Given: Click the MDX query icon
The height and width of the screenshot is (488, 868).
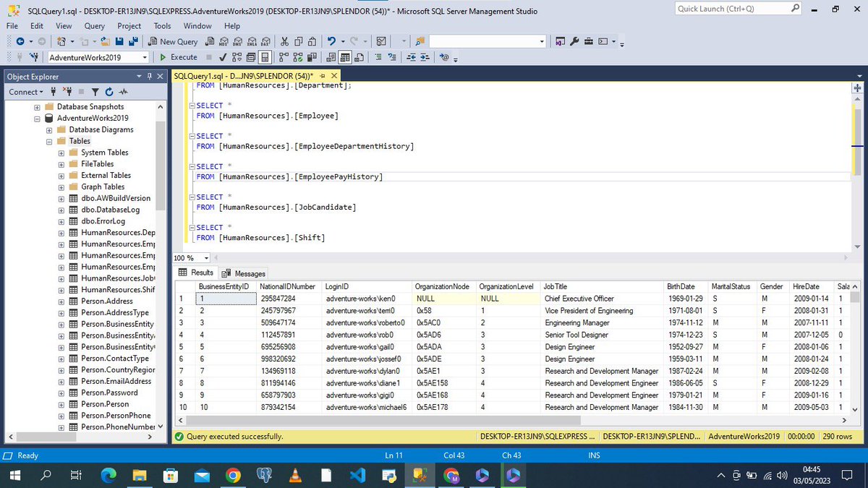Looking at the screenshot, I should 224,41.
